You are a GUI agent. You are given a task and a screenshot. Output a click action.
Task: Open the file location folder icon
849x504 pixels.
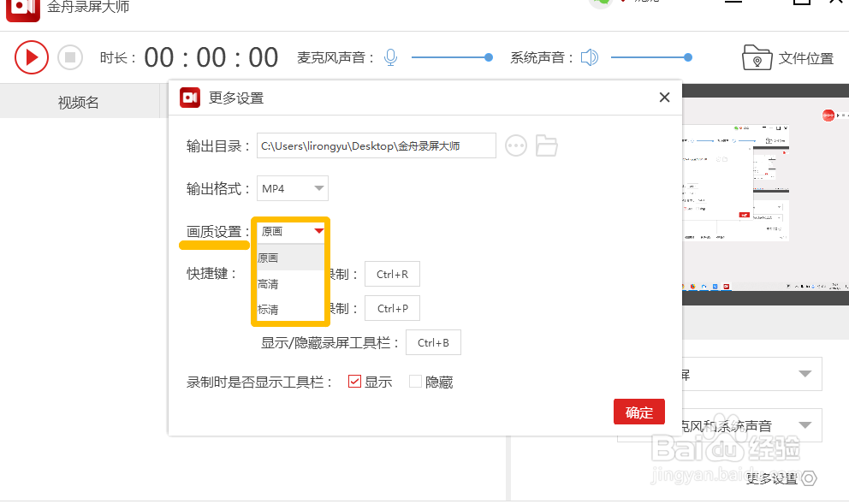click(x=757, y=57)
